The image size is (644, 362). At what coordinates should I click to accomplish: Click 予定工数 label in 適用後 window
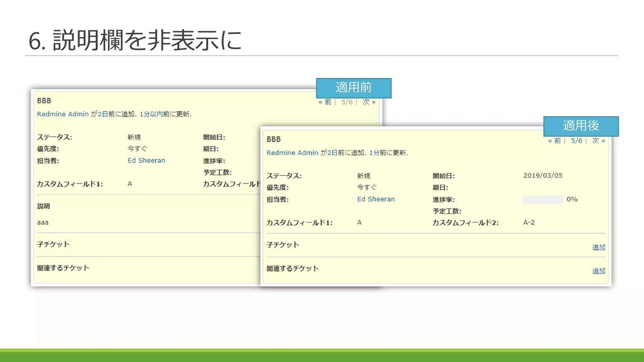click(447, 211)
